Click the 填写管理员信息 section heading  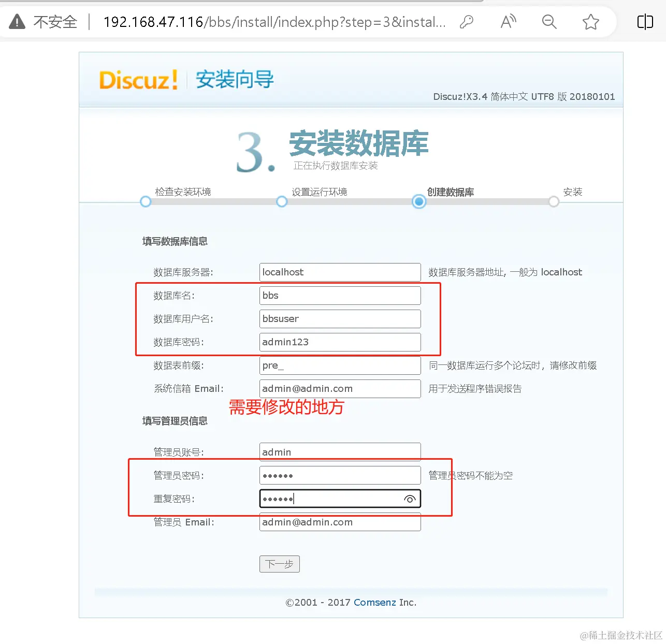[175, 421]
